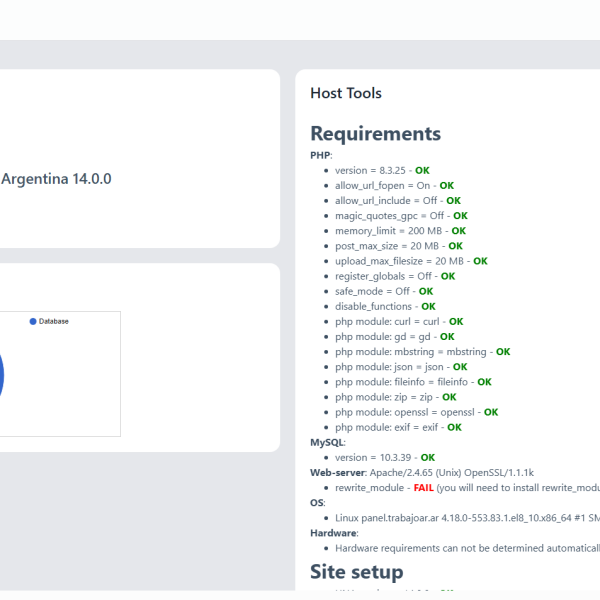Viewport: 600px width, 600px height.
Task: Click the blue Database legend dot
Action: pos(33,321)
